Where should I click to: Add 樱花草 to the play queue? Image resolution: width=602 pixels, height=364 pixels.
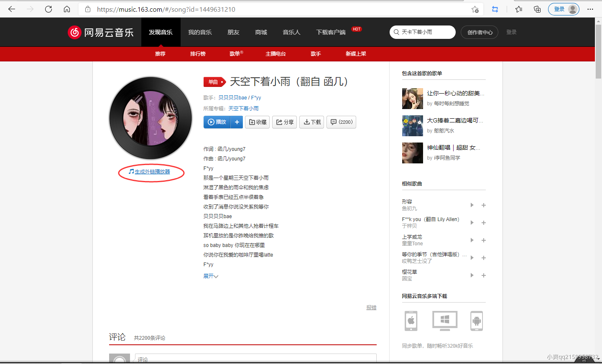coord(484,275)
